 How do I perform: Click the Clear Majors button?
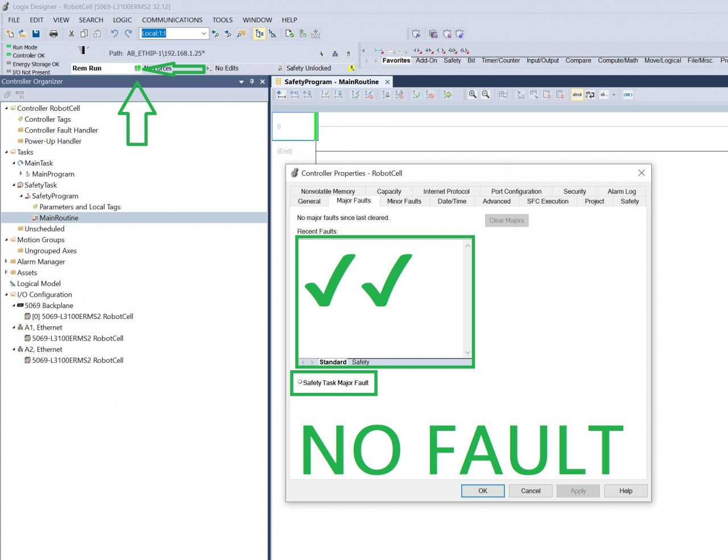(507, 221)
